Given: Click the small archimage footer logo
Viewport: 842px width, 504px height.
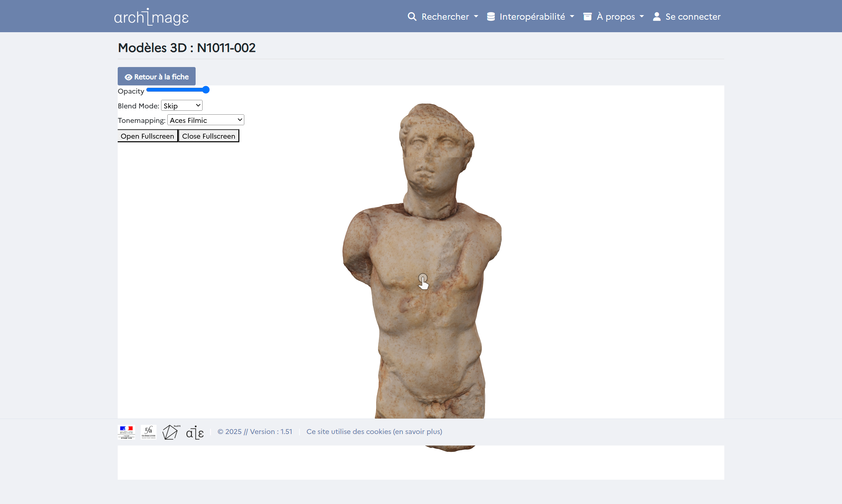Looking at the screenshot, I should pyautogui.click(x=195, y=432).
